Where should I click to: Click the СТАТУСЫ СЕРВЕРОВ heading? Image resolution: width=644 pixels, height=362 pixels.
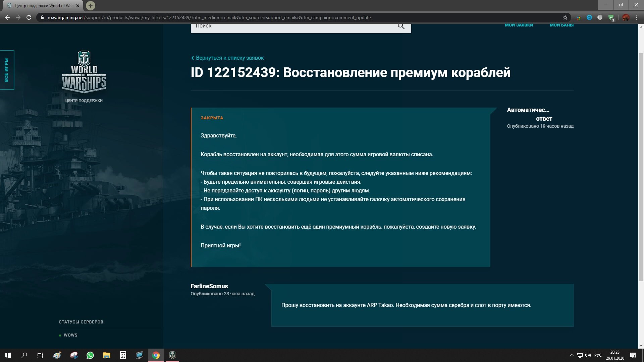81,322
